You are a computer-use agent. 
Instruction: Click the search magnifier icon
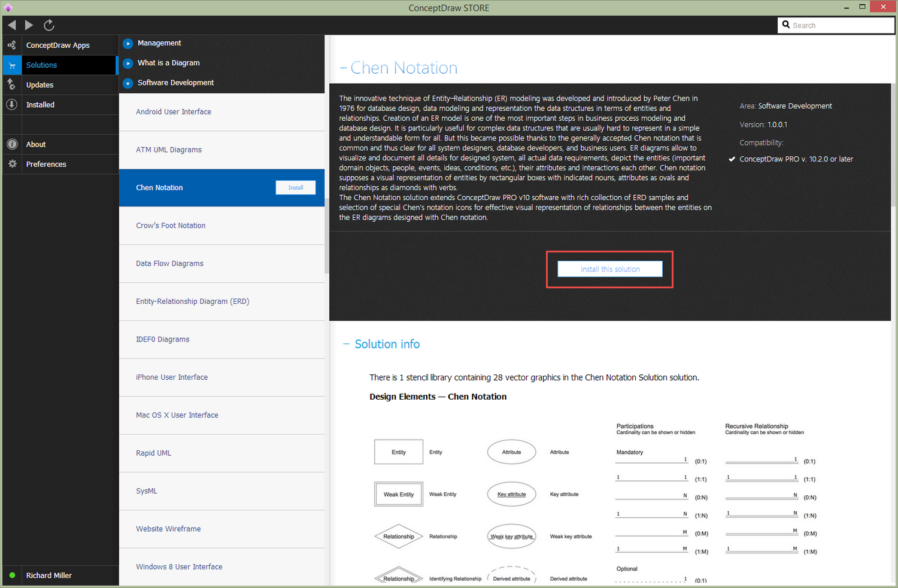point(786,25)
